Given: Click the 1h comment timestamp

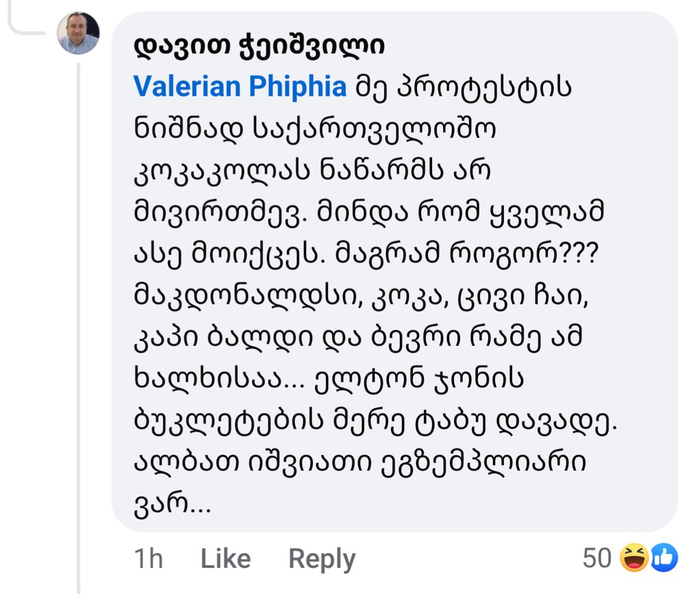Looking at the screenshot, I should [148, 558].
